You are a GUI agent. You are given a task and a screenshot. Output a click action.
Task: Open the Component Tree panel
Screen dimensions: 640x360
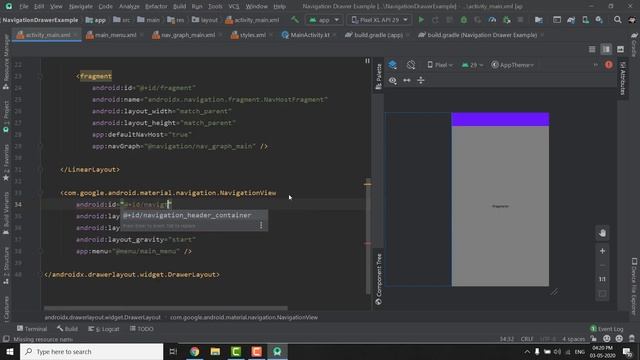point(378,279)
